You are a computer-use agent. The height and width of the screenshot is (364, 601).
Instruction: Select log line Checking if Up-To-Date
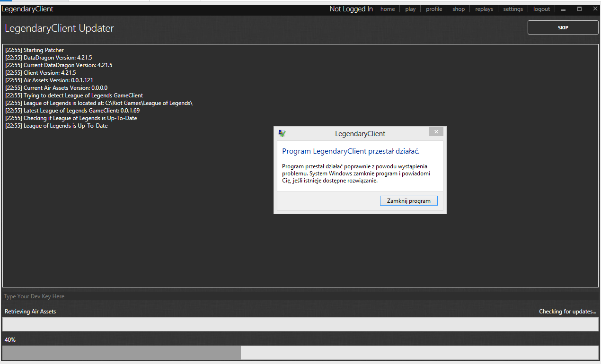[71, 118]
